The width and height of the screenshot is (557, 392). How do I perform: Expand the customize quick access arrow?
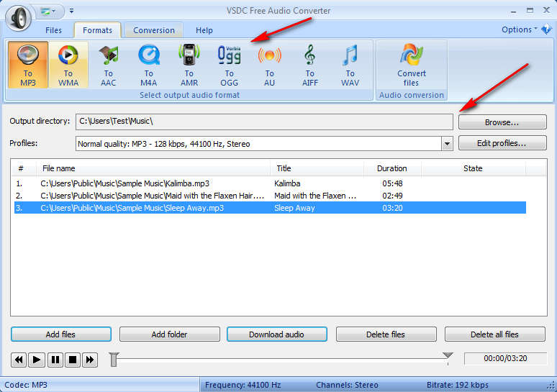click(x=72, y=11)
